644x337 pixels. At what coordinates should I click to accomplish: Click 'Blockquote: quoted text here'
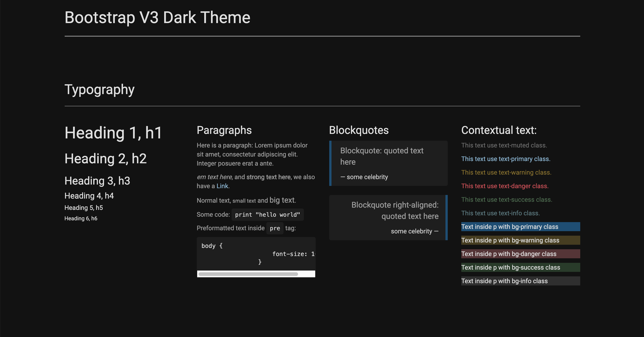pos(382,156)
